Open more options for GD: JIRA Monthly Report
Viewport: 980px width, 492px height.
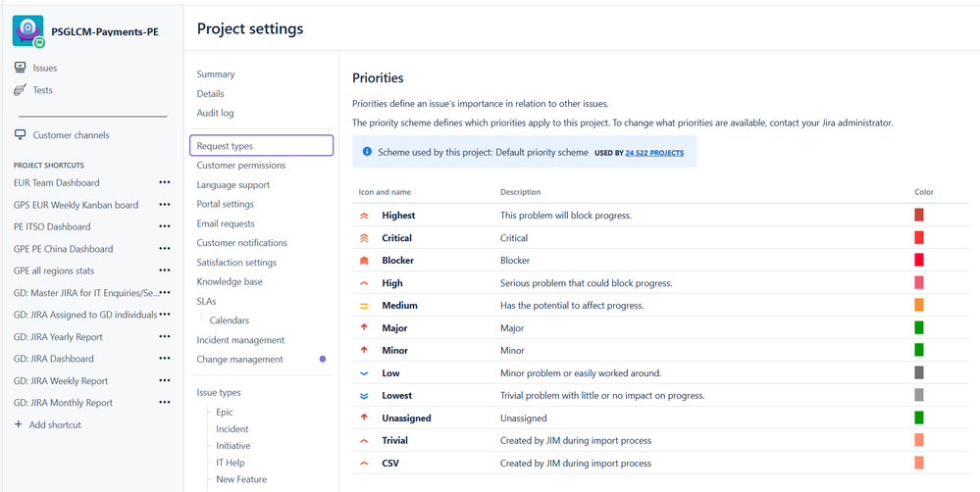pos(164,403)
